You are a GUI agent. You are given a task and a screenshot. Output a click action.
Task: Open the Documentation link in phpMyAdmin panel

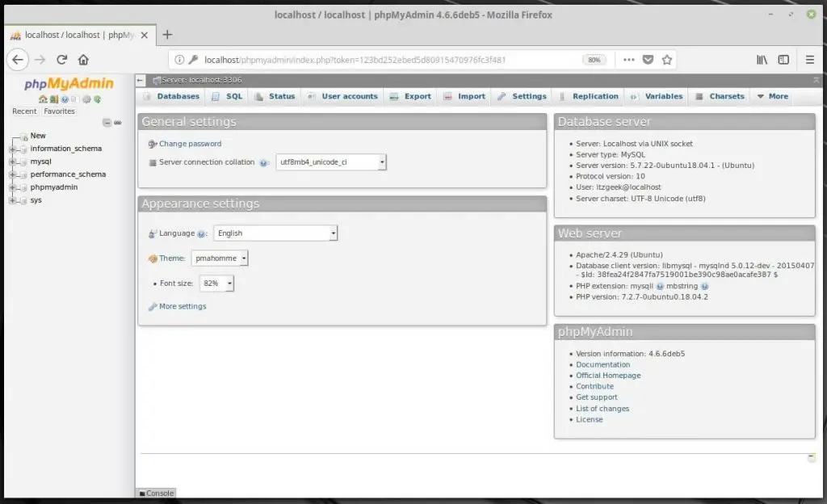(602, 365)
